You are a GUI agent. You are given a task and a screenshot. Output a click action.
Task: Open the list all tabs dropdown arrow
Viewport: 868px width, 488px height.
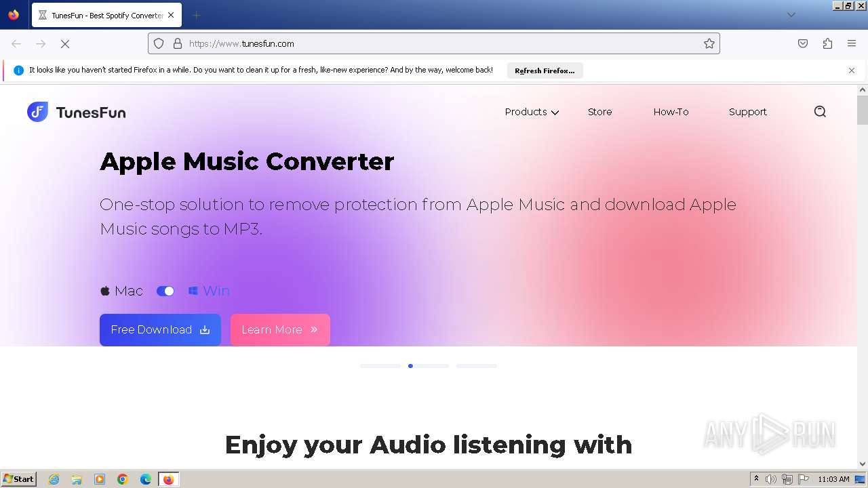coord(791,15)
